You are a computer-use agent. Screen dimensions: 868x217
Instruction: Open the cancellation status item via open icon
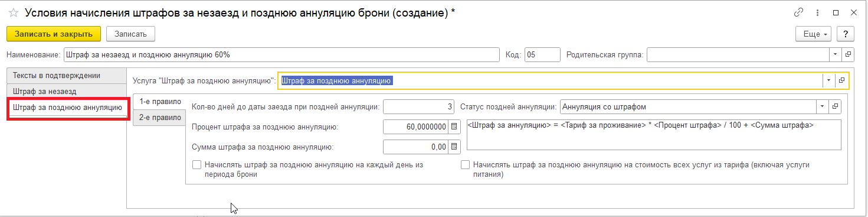835,107
